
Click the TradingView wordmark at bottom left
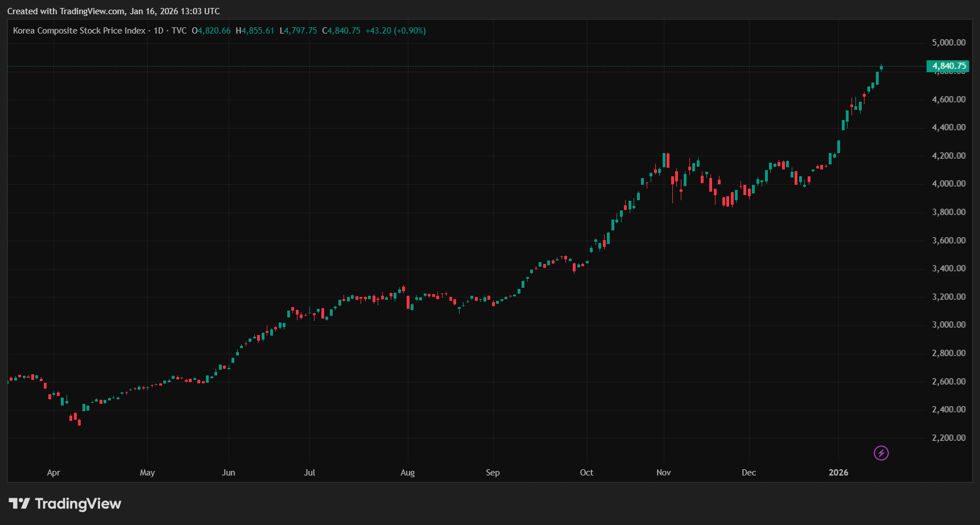tap(78, 503)
